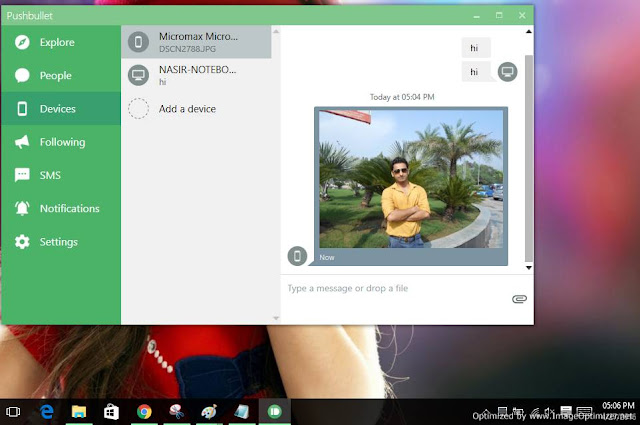Click the paperclip attach file icon
640x425 pixels.
(519, 299)
